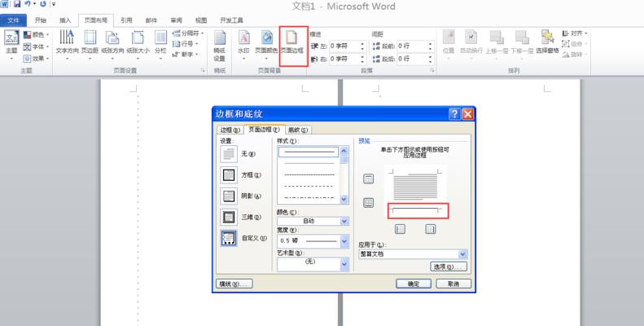Open the 主题 (Themes) gallery button
Viewport: 644px width, 326px height.
[x=11, y=46]
